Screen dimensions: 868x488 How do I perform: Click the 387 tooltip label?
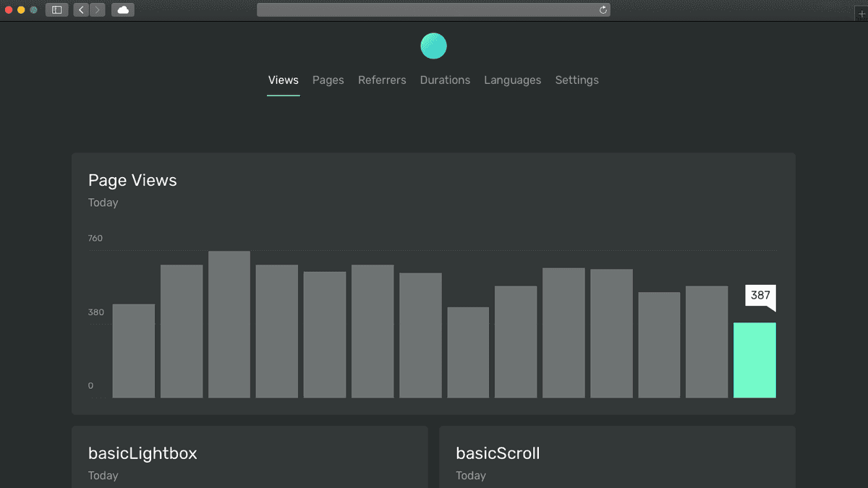[760, 295]
